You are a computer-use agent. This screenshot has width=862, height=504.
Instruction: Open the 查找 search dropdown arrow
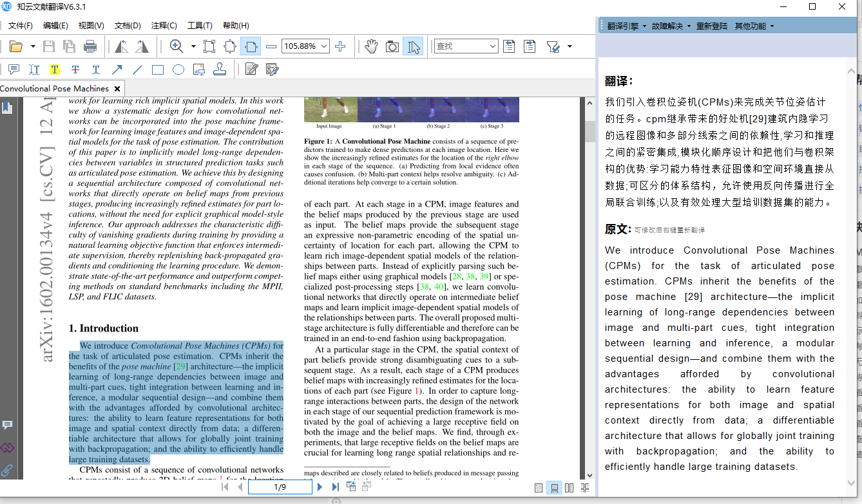pyautogui.click(x=493, y=46)
